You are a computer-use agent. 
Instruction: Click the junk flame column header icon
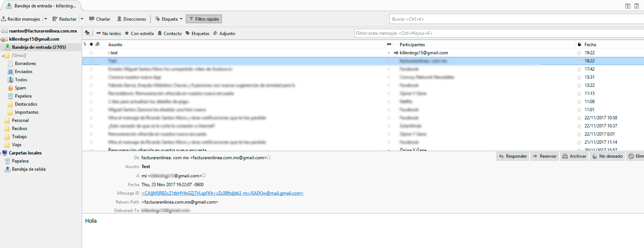coord(580,44)
